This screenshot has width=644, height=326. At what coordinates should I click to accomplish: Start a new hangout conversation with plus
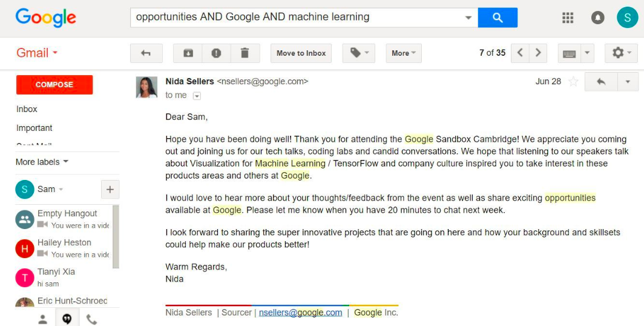pos(110,190)
